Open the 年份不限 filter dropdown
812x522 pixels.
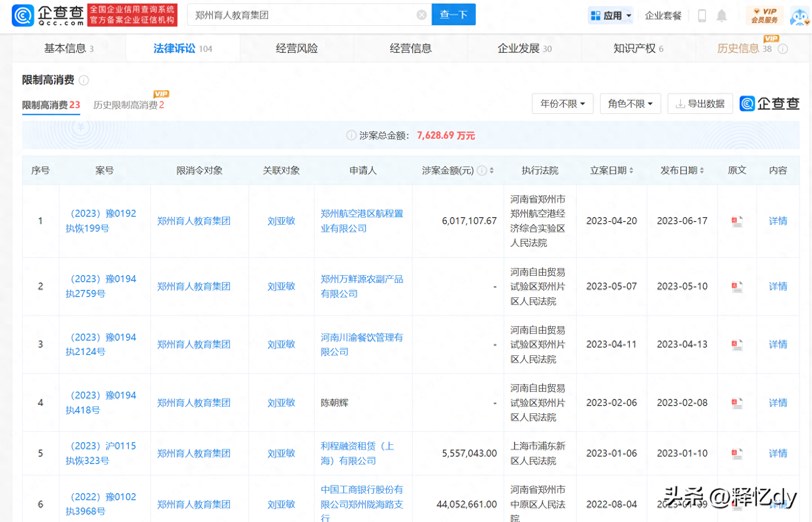[563, 103]
